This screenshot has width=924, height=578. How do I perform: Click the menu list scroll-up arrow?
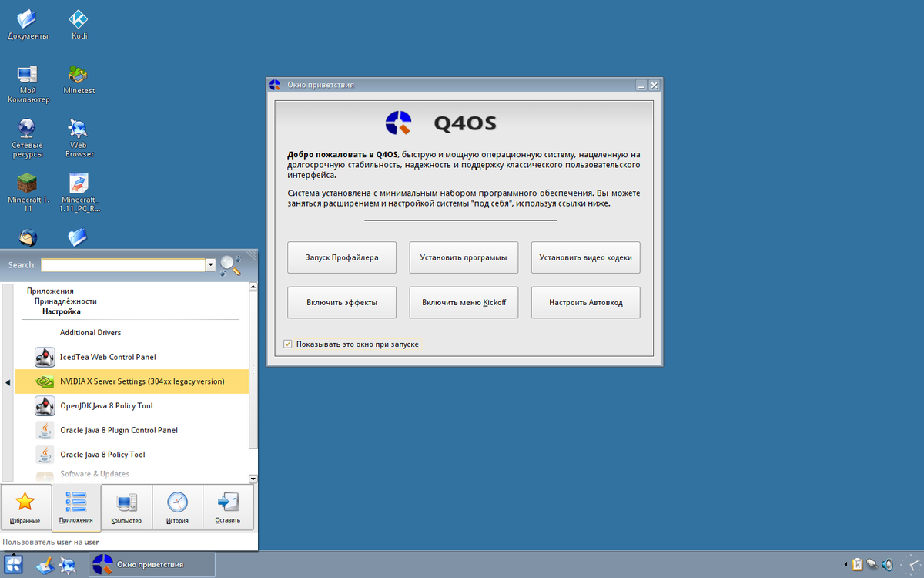tap(253, 287)
